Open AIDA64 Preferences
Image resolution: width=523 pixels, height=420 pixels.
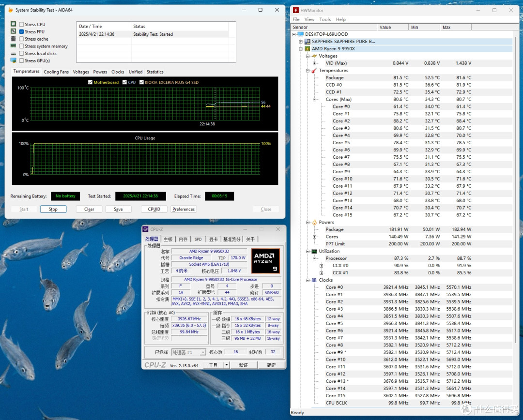point(184,209)
